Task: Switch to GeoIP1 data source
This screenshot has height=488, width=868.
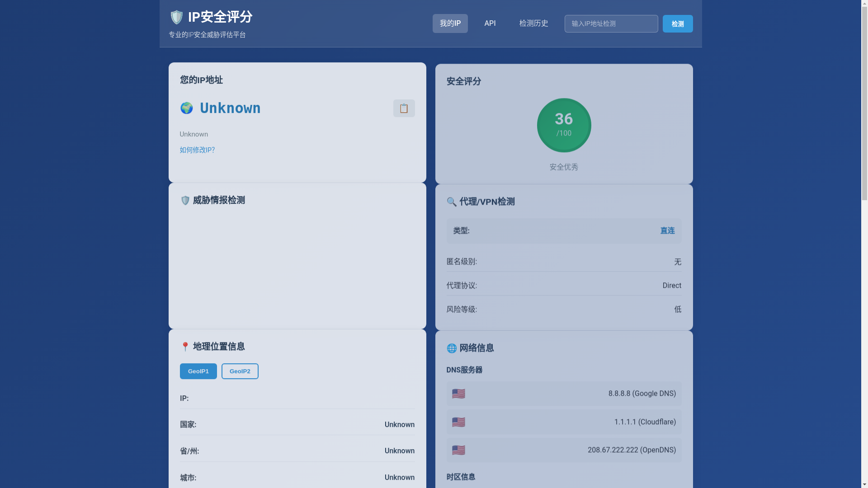Action: click(198, 371)
